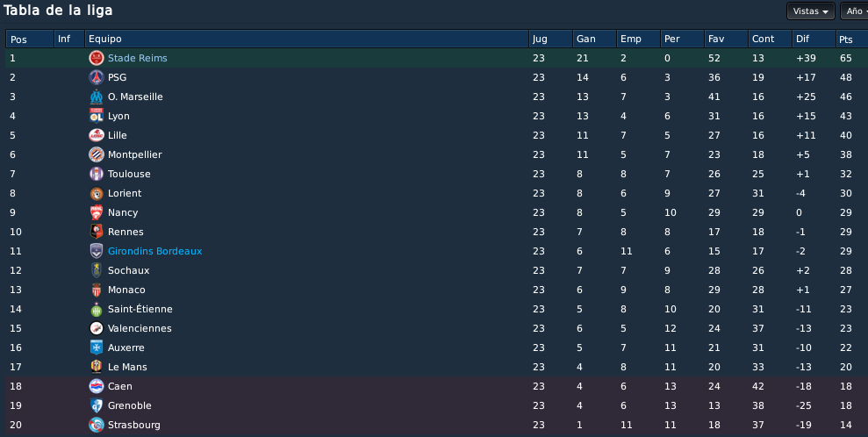Sort by the Pos column header

[30, 39]
